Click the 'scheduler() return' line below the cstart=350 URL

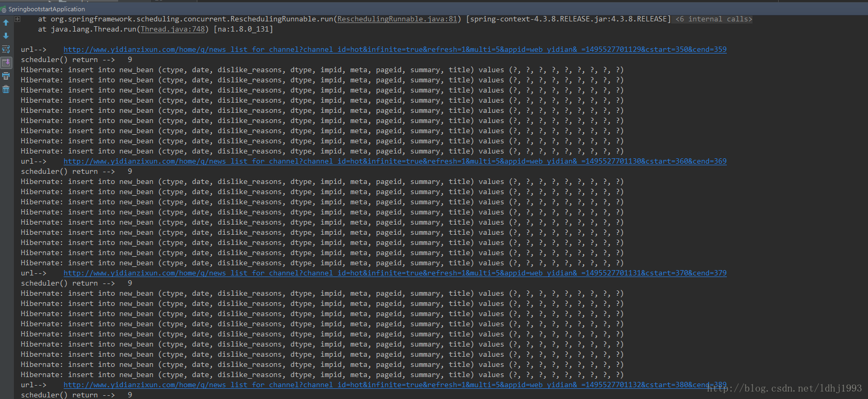(x=76, y=60)
